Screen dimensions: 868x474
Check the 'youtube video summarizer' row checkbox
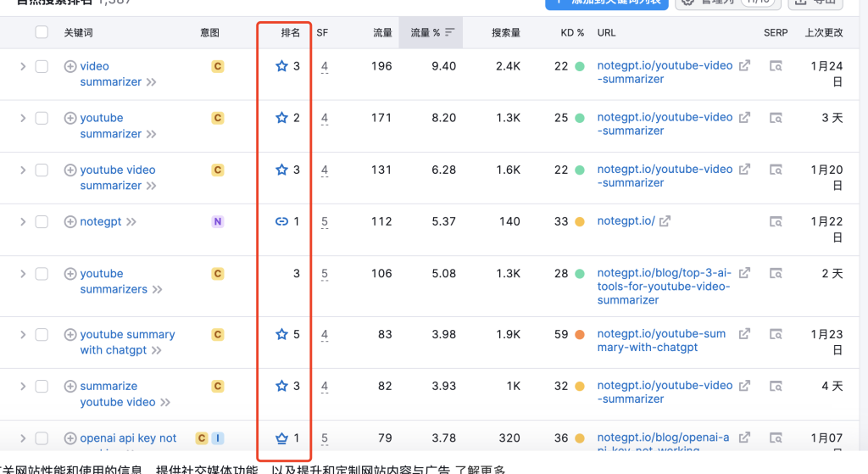coord(42,170)
